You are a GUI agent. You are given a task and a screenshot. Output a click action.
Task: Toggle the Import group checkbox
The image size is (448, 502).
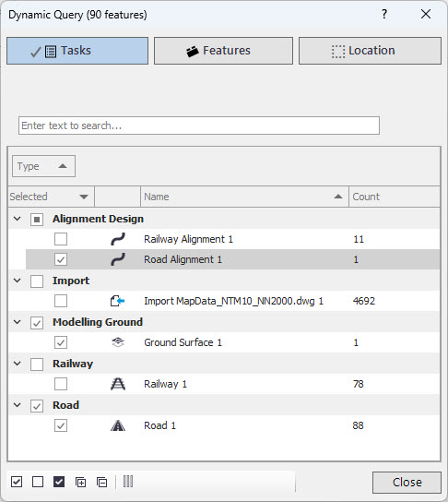click(37, 281)
